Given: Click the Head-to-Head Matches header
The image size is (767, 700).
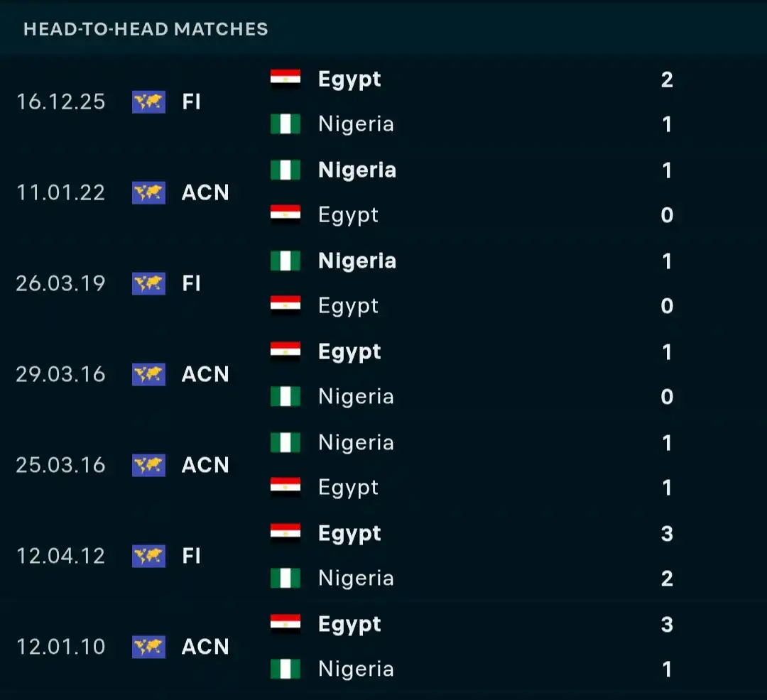Looking at the screenshot, I should pyautogui.click(x=146, y=29).
